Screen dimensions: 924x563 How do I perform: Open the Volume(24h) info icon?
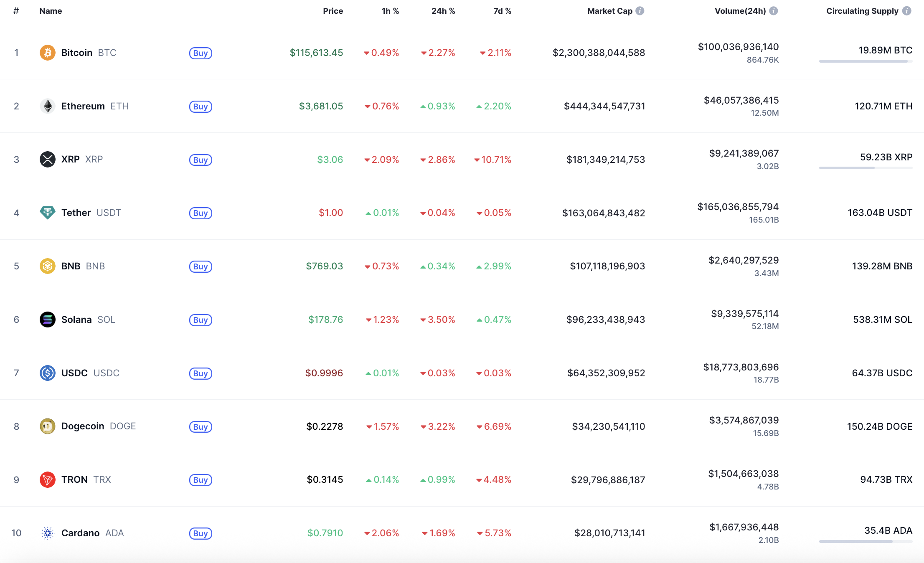pyautogui.click(x=774, y=11)
